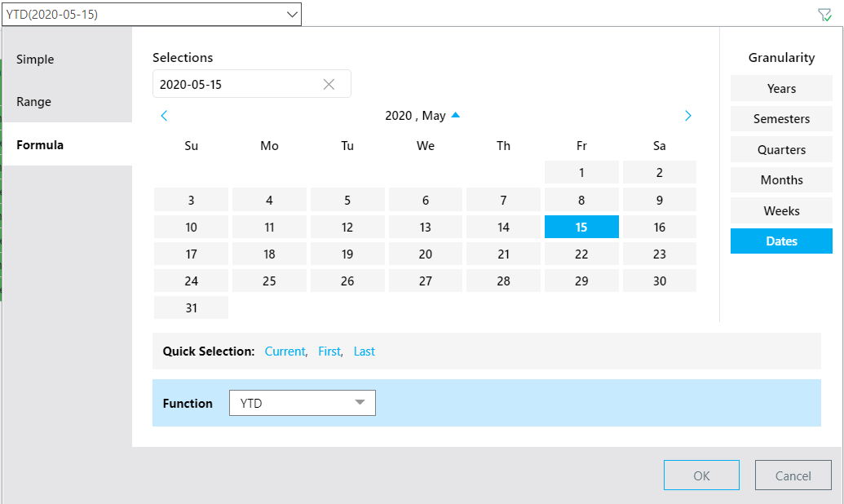The height and width of the screenshot is (504, 844).
Task: Go to previous month with left arrow
Action: pos(164,116)
